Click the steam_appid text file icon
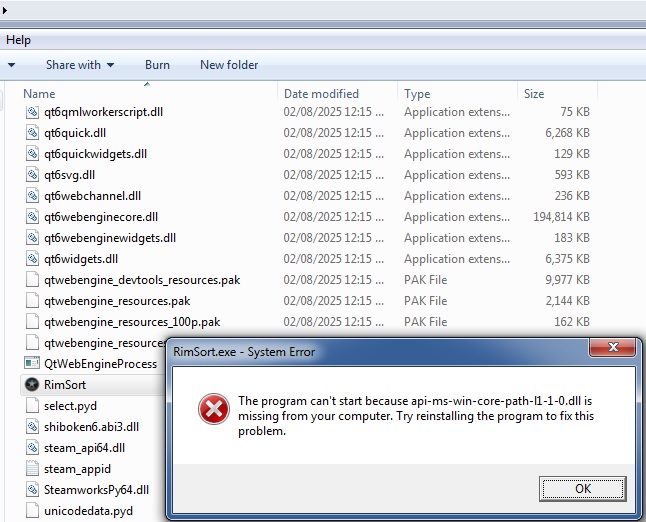The height and width of the screenshot is (522, 646). pos(32,468)
